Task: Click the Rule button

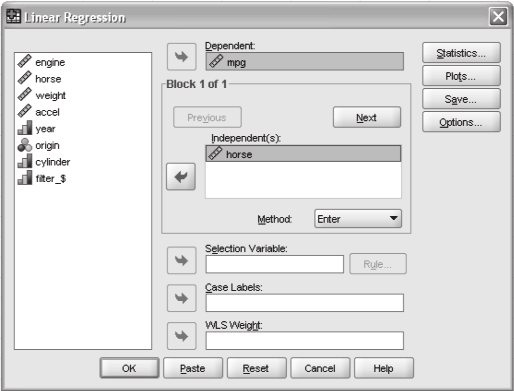Action: point(378,264)
